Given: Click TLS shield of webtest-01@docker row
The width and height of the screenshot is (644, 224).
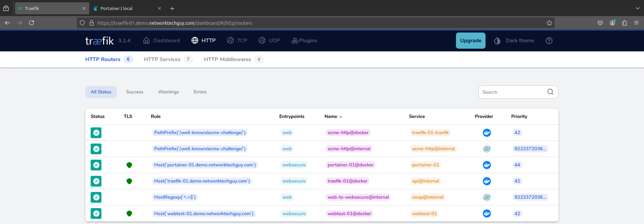Looking at the screenshot, I should tap(129, 213).
